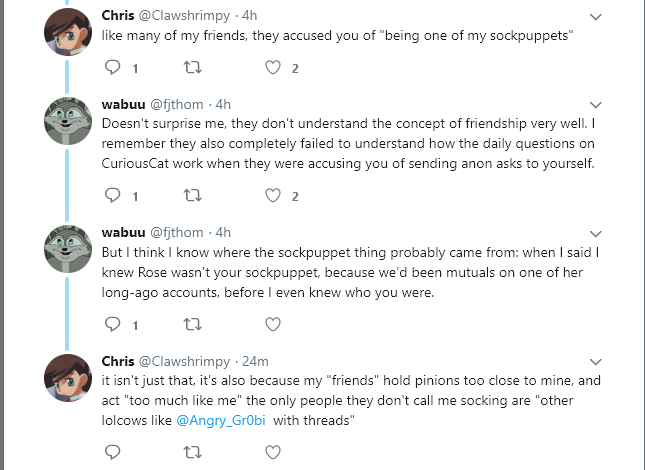Open @Clawshrimpy profile from the 24m tweet
645x470 pixels.
[x=184, y=361]
